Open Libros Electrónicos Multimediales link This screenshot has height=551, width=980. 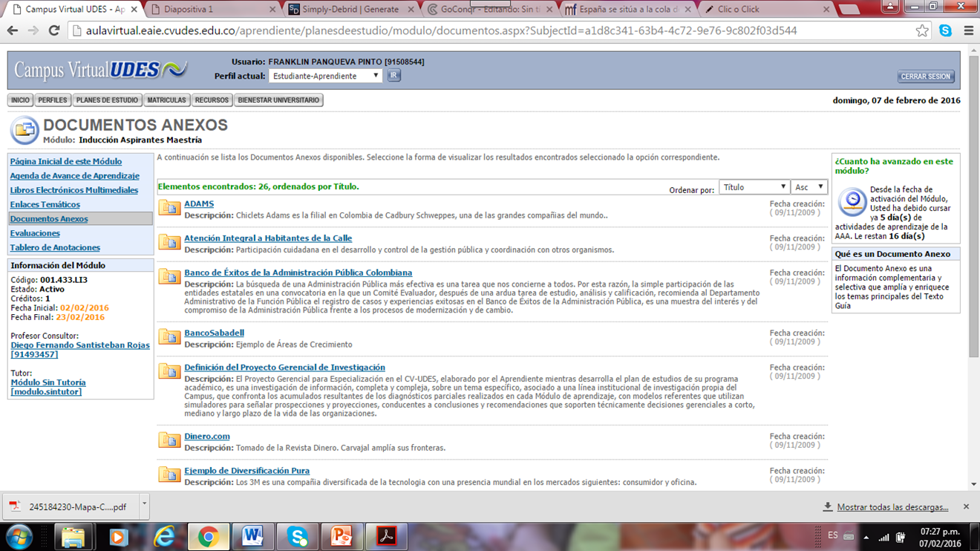click(x=74, y=190)
